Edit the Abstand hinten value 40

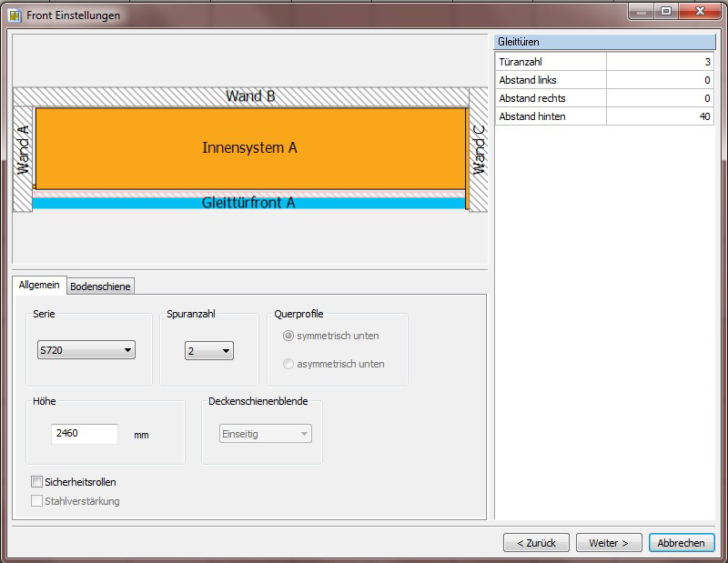(x=660, y=116)
